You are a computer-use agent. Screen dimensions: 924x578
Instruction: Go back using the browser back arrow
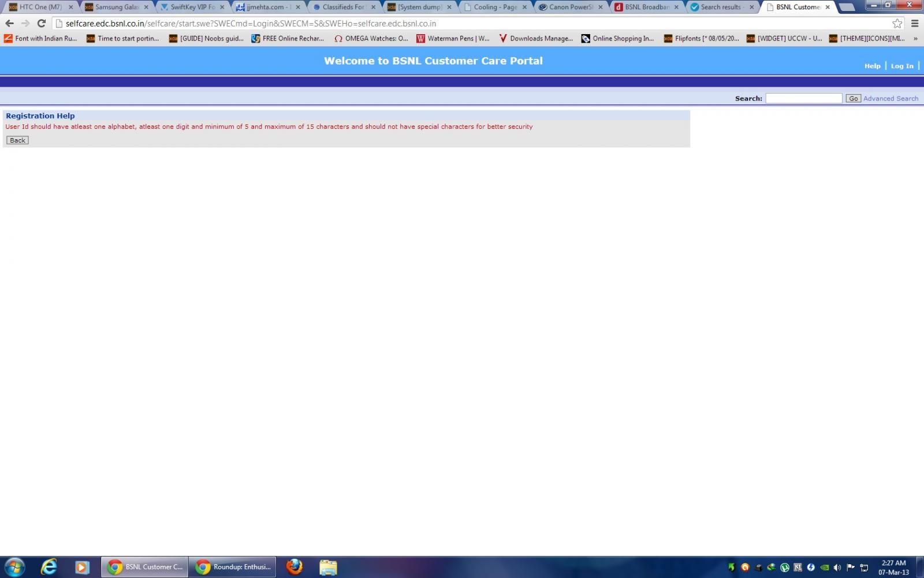tap(9, 24)
